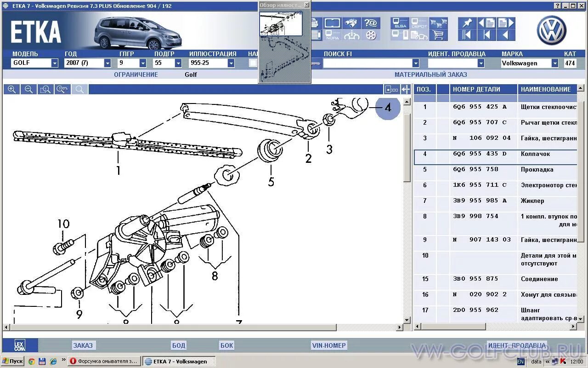Open the ?@ help inquiry icon

[x=371, y=23]
